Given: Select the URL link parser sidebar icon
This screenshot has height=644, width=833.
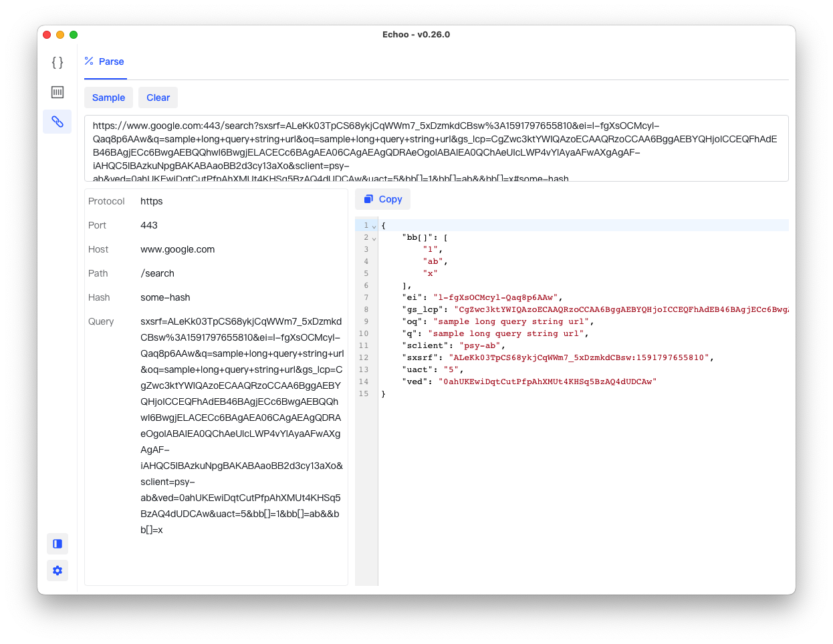Looking at the screenshot, I should (57, 122).
